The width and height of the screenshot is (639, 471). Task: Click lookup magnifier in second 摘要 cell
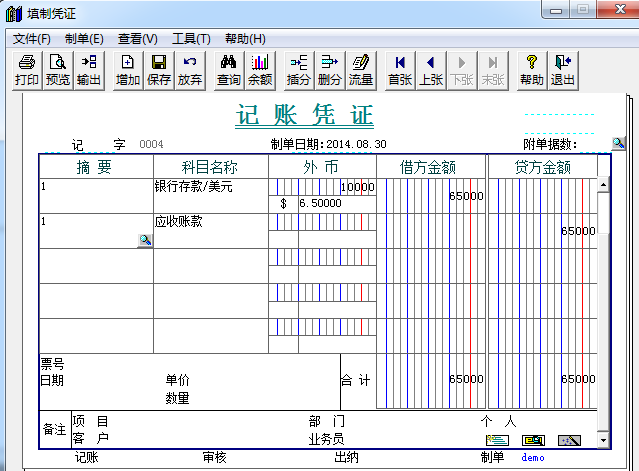pyautogui.click(x=145, y=240)
